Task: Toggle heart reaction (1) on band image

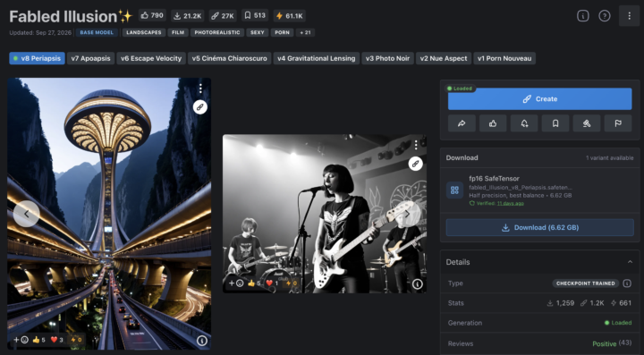Action: coord(272,283)
